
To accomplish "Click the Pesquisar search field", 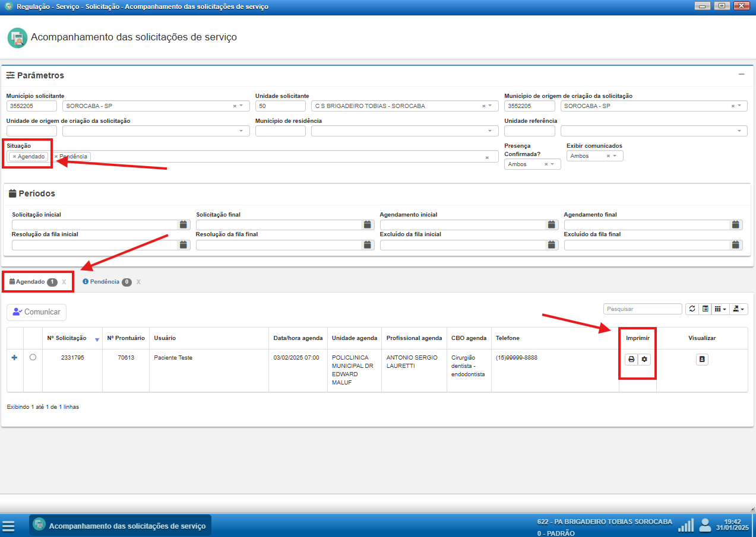I will tap(643, 309).
